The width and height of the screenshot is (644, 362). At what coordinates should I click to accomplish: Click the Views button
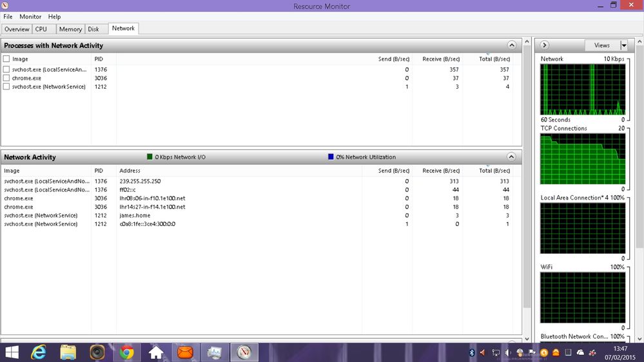602,46
